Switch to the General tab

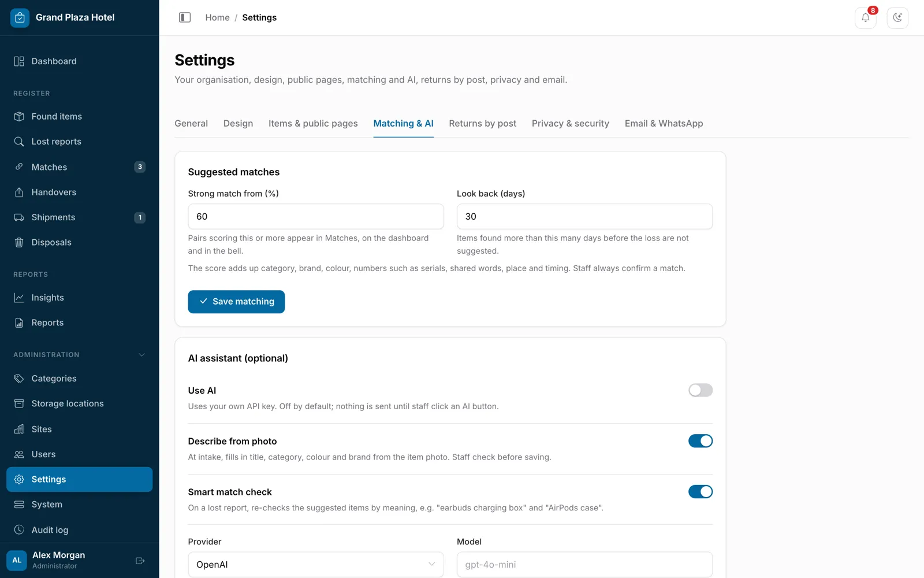click(191, 124)
